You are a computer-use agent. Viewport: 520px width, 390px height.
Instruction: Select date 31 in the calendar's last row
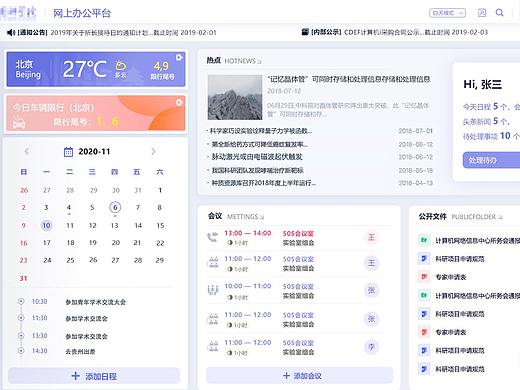[x=23, y=278]
